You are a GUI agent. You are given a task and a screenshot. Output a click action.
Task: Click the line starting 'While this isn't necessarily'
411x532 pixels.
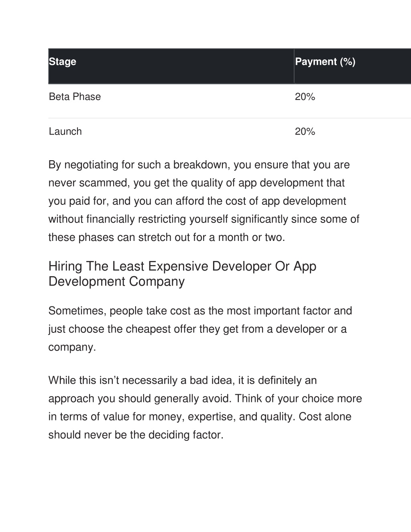[x=183, y=380]
